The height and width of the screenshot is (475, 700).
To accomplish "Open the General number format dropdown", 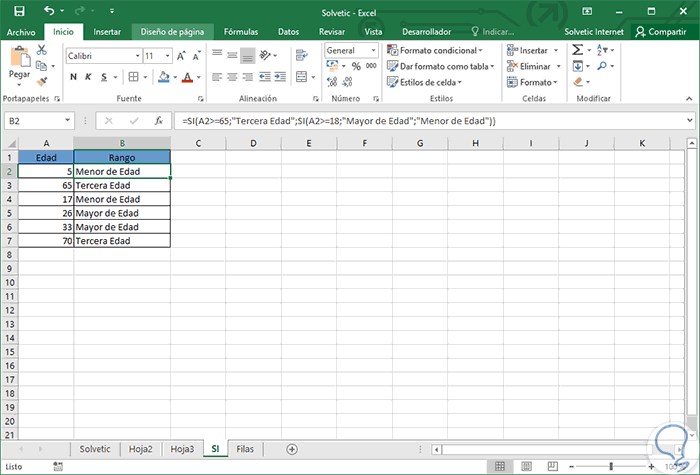I will 373,50.
